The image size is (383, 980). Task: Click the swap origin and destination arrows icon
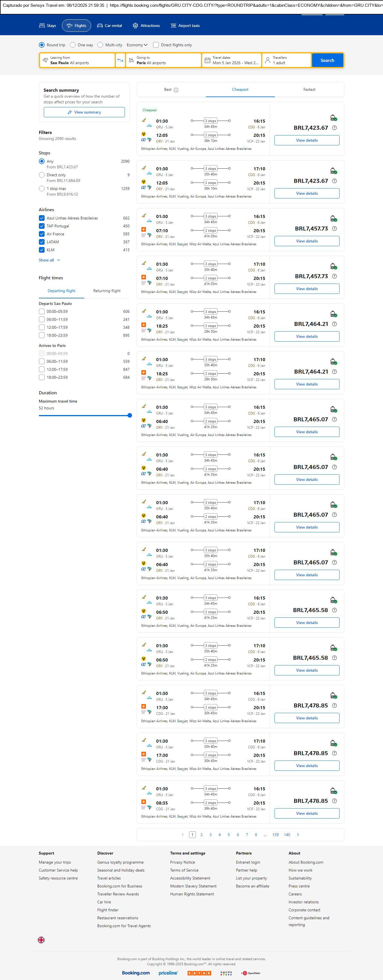coord(120,60)
